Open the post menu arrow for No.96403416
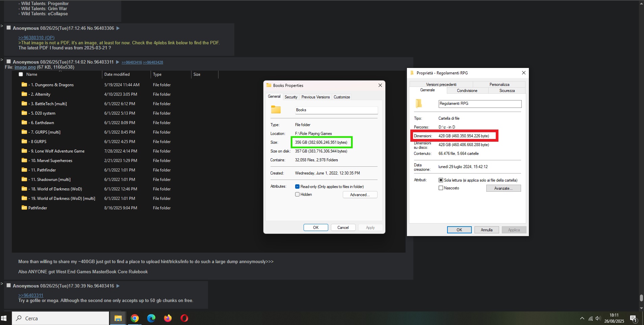644x325 pixels. click(118, 286)
